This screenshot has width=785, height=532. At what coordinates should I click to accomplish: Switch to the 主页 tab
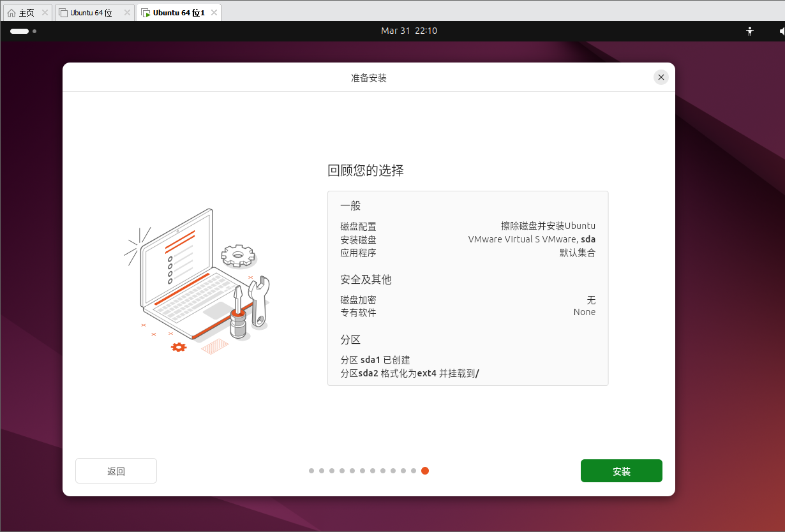pyautogui.click(x=26, y=13)
